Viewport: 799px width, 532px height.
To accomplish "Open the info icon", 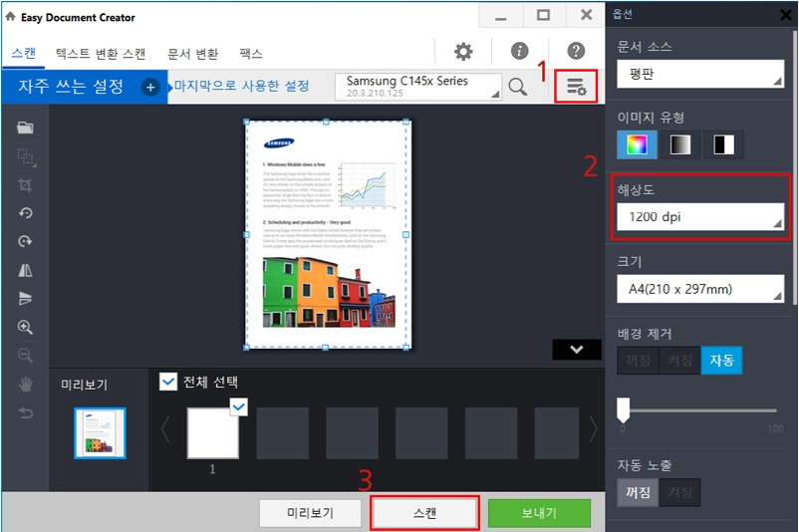I will 519,51.
